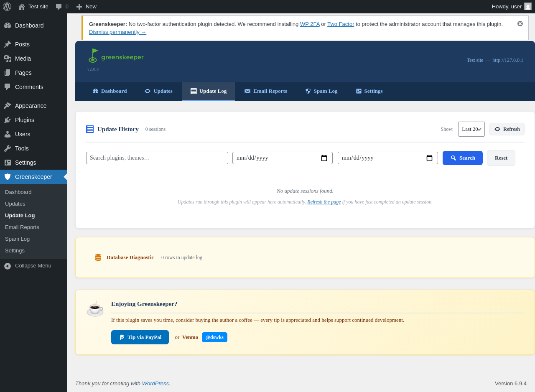Click Tip via PayPal button
Viewport: 535px width, 392px height.
pyautogui.click(x=140, y=337)
